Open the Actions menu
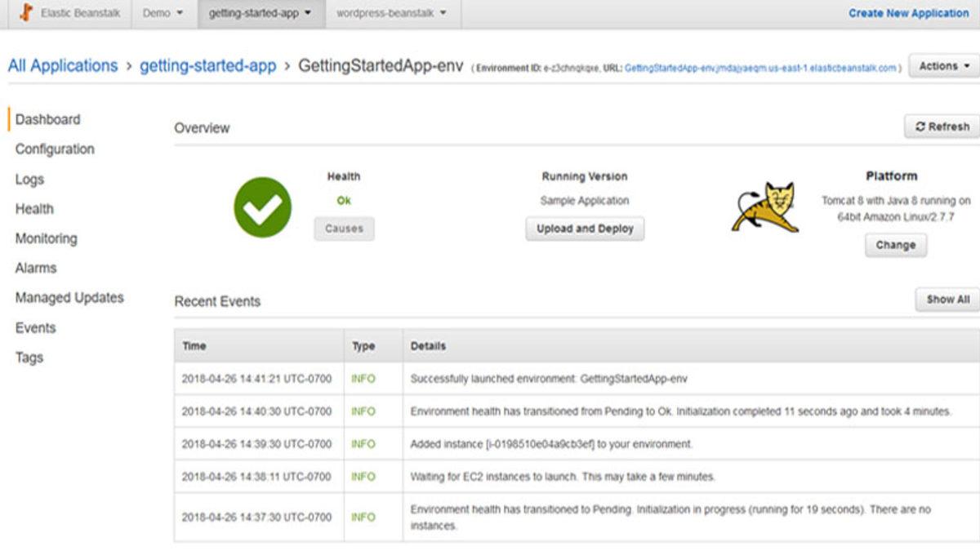The height and width of the screenshot is (551, 980). pos(942,65)
